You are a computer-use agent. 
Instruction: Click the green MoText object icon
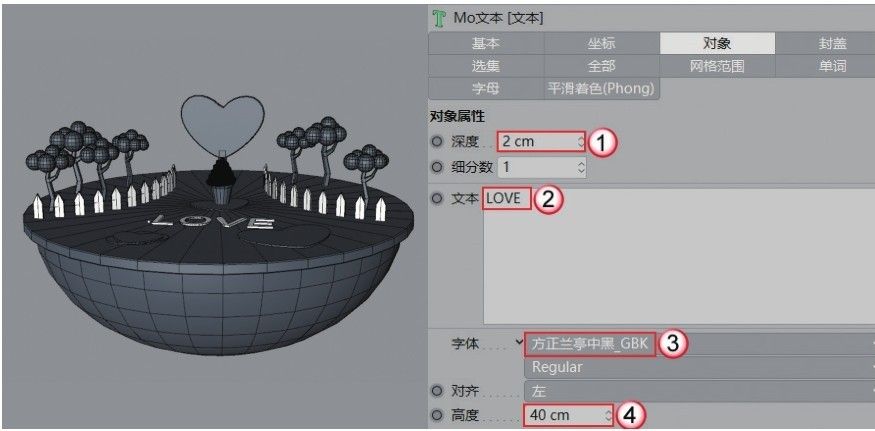pyautogui.click(x=439, y=18)
